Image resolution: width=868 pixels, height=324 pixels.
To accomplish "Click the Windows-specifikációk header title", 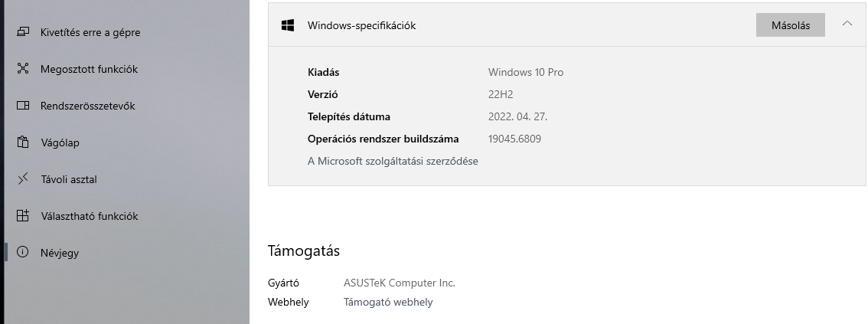I will [x=361, y=25].
